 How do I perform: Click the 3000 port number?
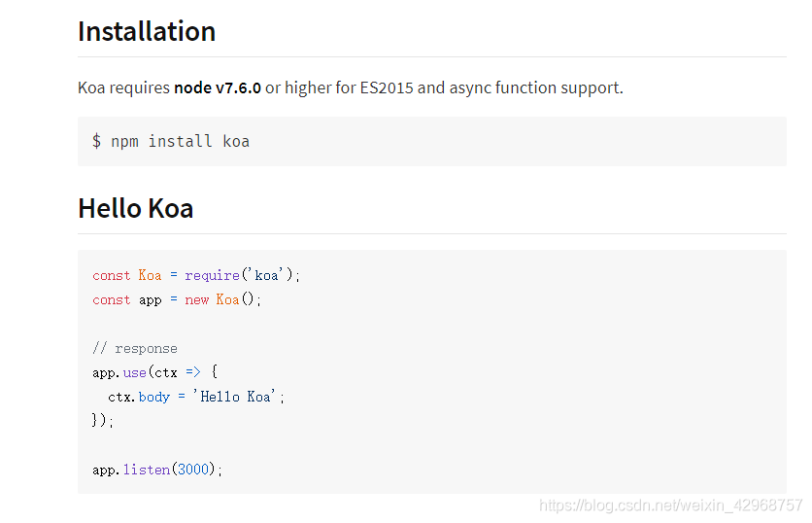click(x=193, y=470)
